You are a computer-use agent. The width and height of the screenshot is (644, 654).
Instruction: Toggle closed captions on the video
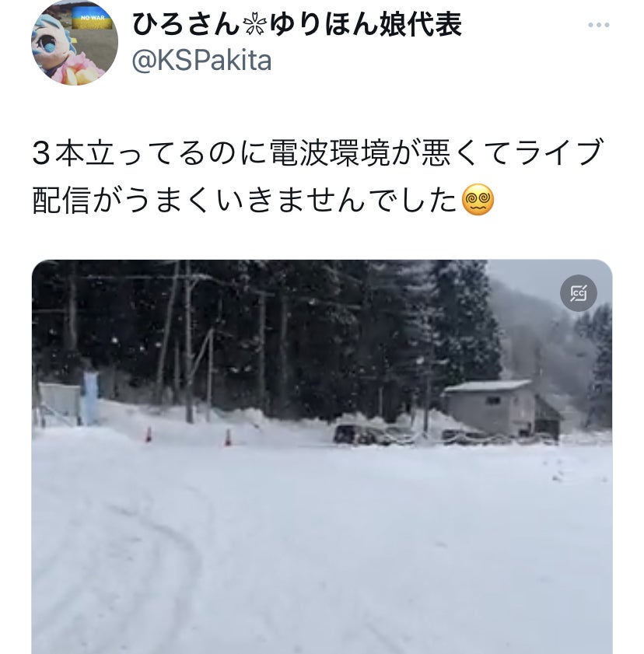click(x=579, y=293)
